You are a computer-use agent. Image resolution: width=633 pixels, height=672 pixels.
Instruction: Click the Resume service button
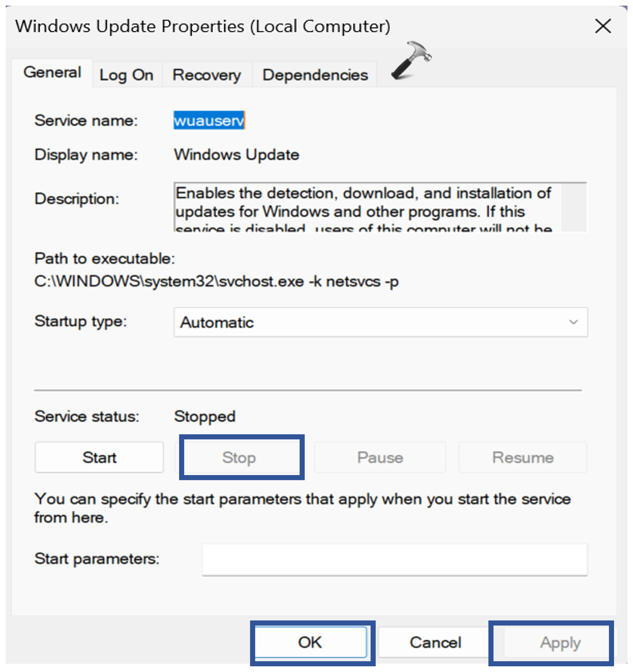click(522, 457)
